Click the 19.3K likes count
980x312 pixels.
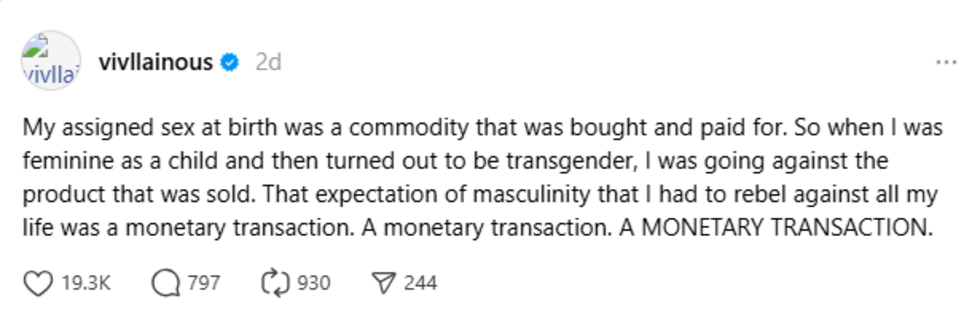[x=86, y=283]
